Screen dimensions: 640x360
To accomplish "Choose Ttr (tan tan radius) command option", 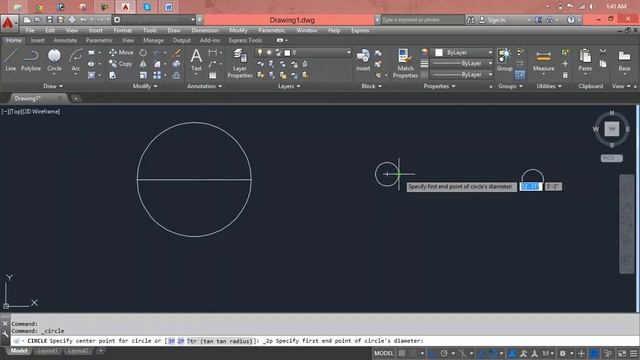I will point(220,341).
